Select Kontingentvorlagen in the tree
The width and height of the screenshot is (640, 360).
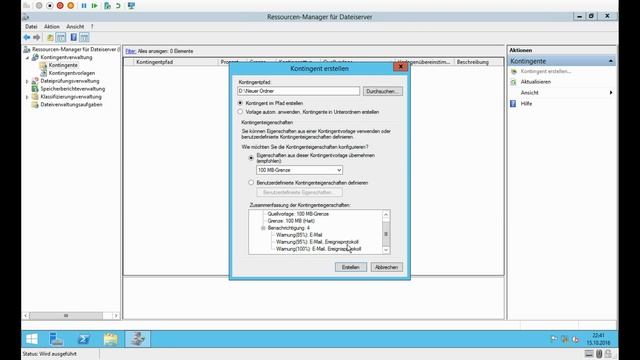coord(72,73)
